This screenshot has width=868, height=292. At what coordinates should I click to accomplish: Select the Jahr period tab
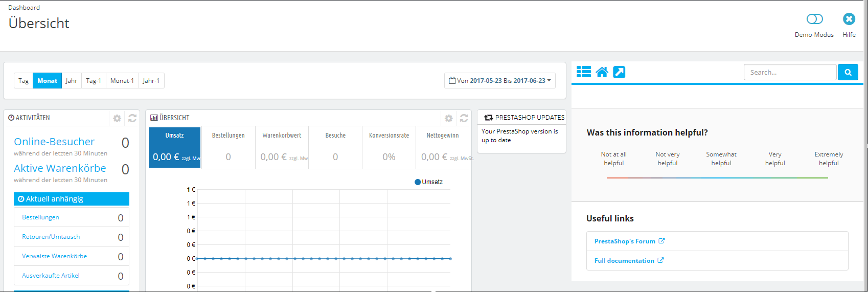(72, 81)
